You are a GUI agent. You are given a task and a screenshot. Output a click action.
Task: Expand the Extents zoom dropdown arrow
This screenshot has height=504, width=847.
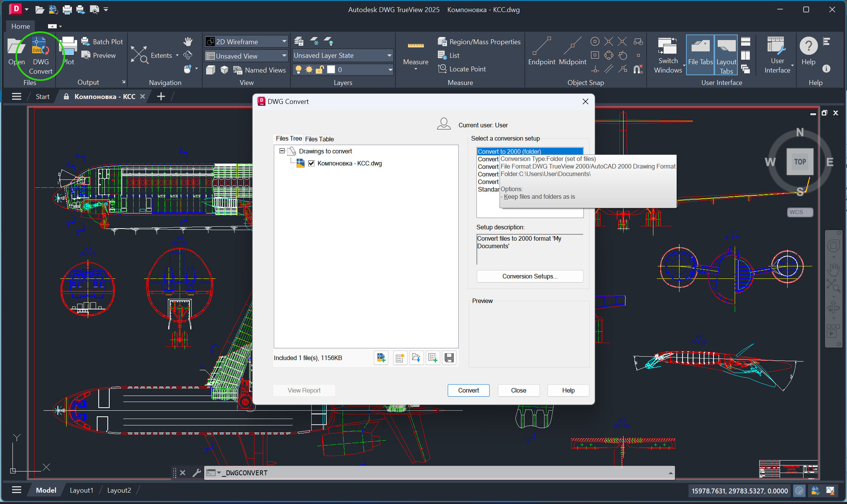click(x=177, y=56)
